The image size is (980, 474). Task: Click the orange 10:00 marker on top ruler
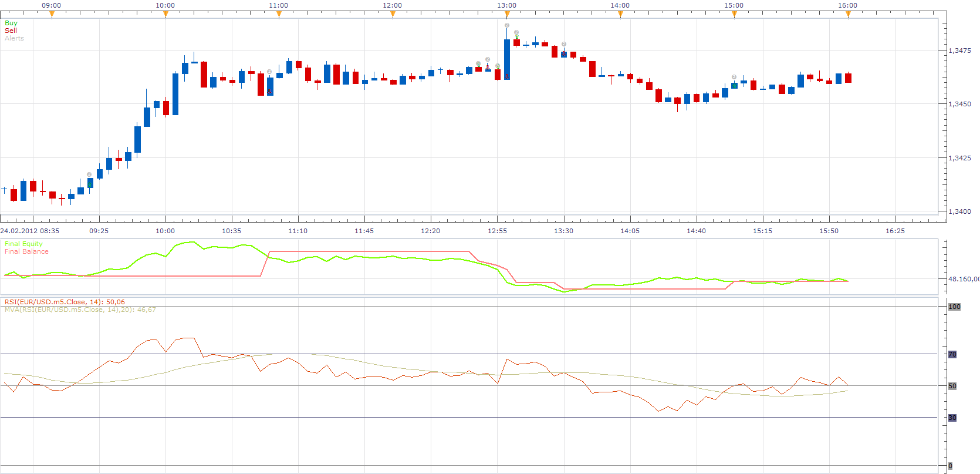(165, 15)
